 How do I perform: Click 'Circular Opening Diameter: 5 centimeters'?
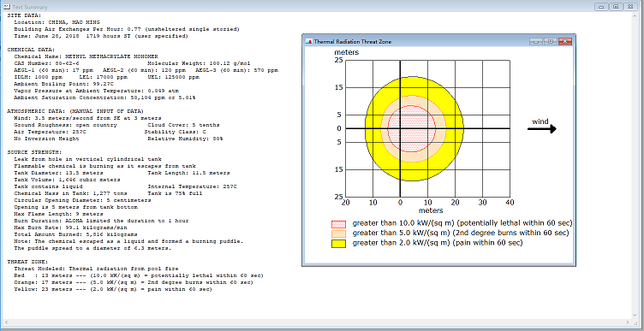pos(82,200)
